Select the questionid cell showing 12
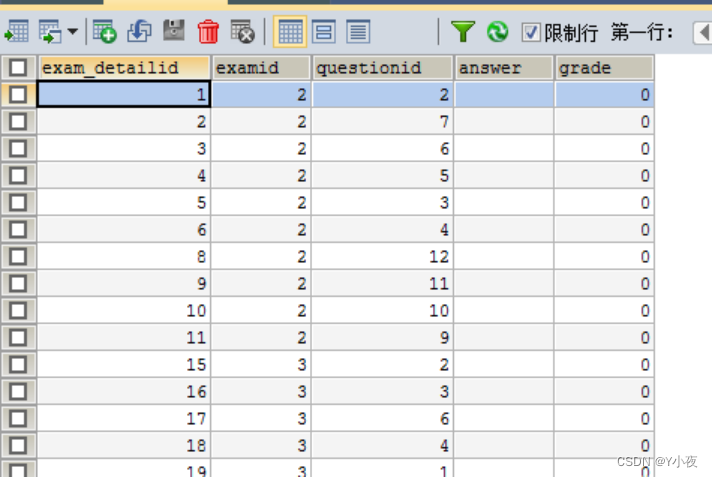This screenshot has width=713, height=477. pyautogui.click(x=382, y=257)
